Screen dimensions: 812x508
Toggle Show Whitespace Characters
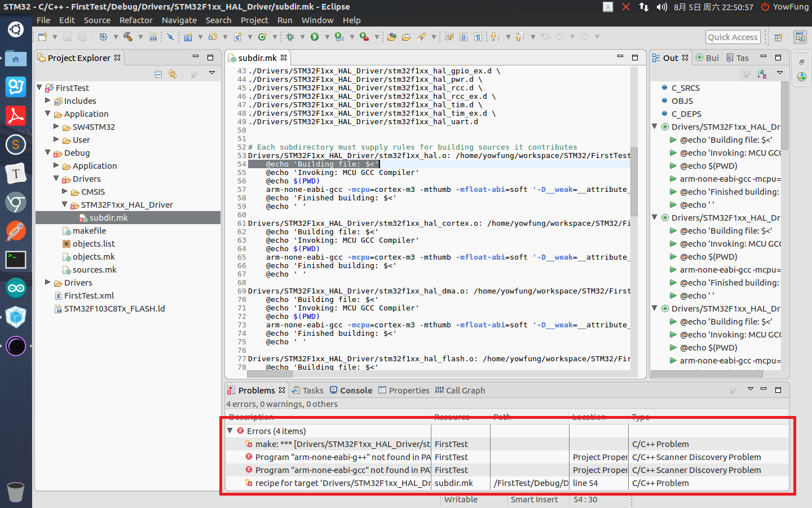pos(478,37)
